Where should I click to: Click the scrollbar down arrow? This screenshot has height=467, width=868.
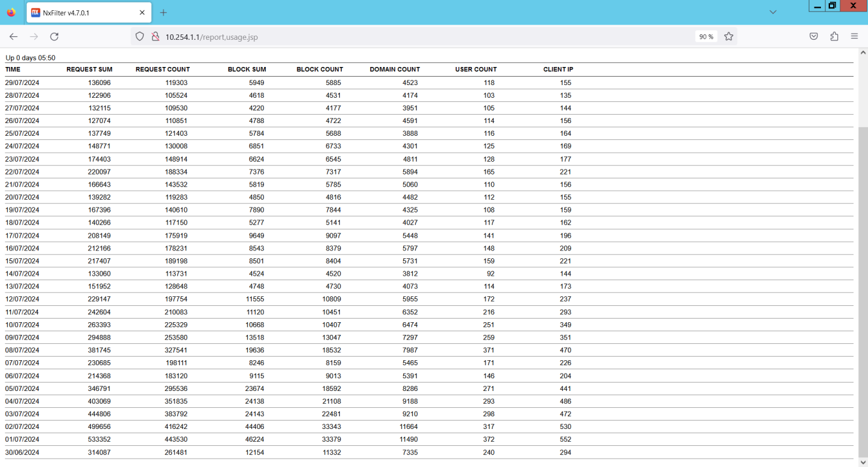[863, 463]
